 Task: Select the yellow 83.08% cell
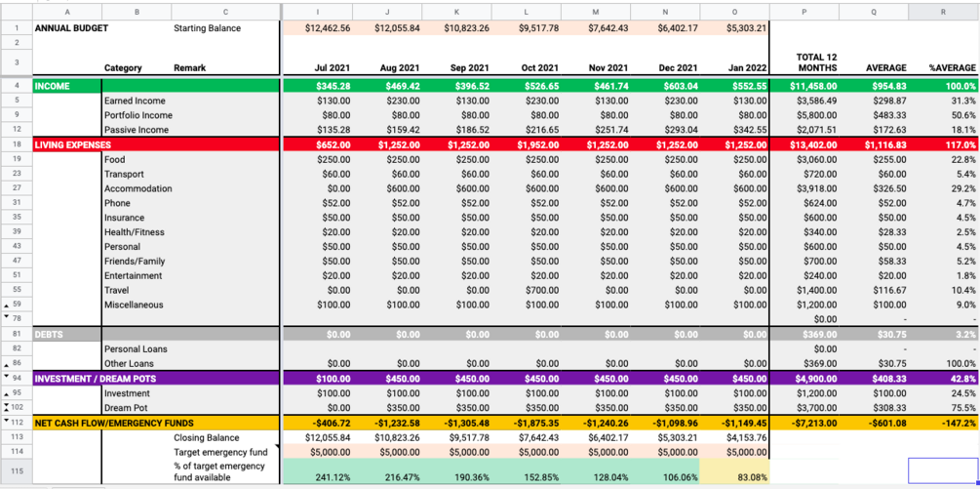coord(735,470)
